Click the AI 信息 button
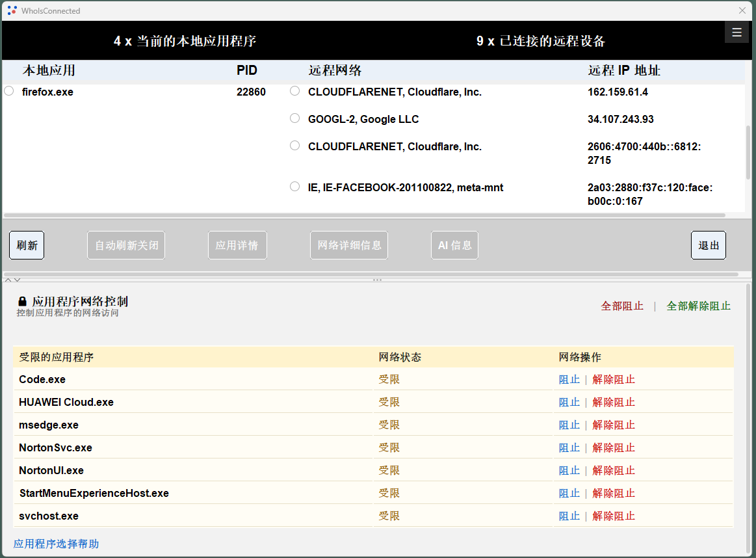This screenshot has width=756, height=558. coord(454,245)
